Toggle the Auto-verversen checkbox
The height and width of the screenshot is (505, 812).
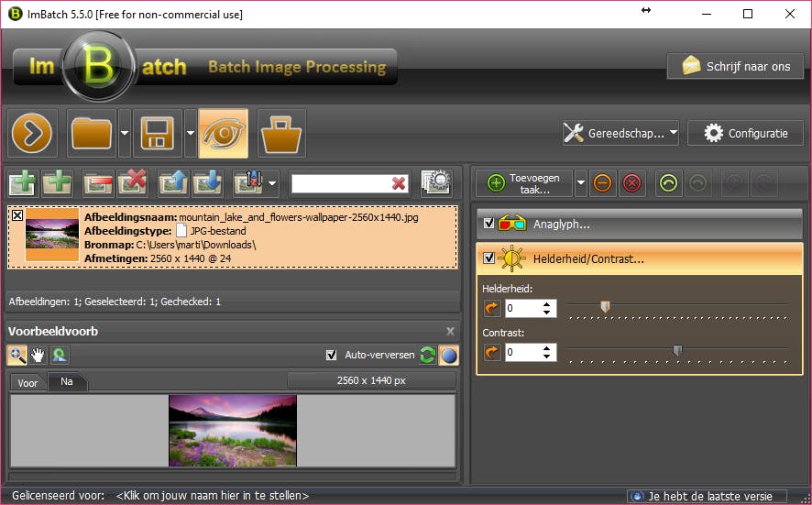(332, 355)
